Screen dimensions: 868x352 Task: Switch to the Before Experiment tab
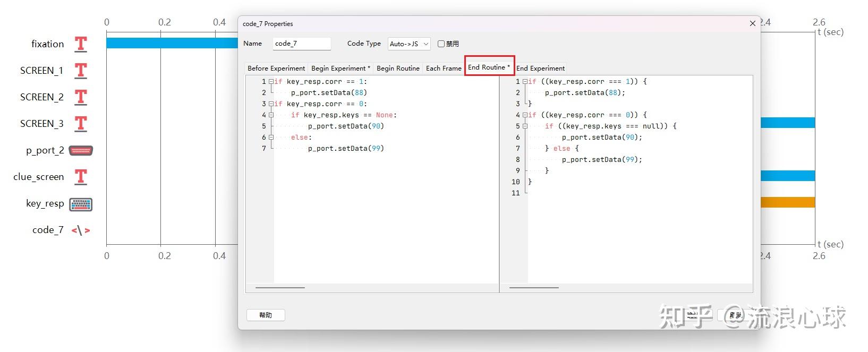coord(276,68)
